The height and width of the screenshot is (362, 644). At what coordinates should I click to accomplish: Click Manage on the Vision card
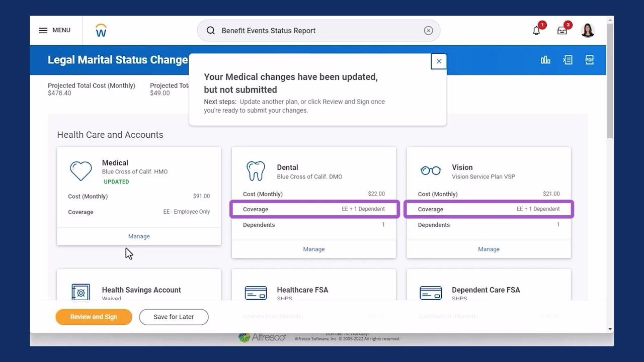[489, 249]
